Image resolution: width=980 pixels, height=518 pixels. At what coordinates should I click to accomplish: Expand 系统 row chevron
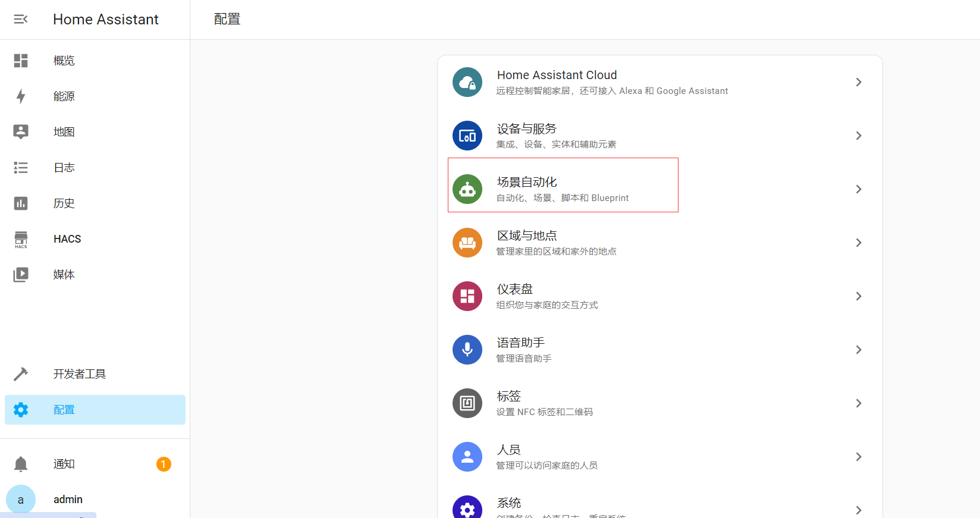point(859,510)
